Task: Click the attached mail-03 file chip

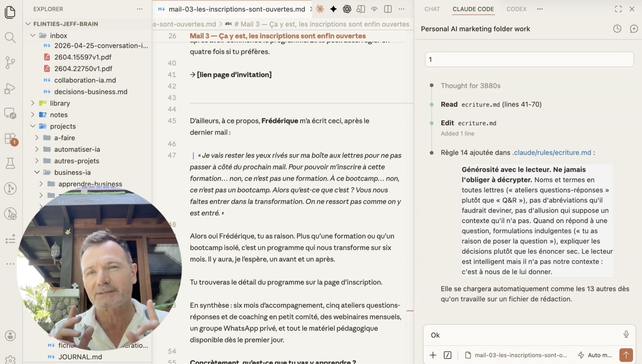Action: pos(516,355)
